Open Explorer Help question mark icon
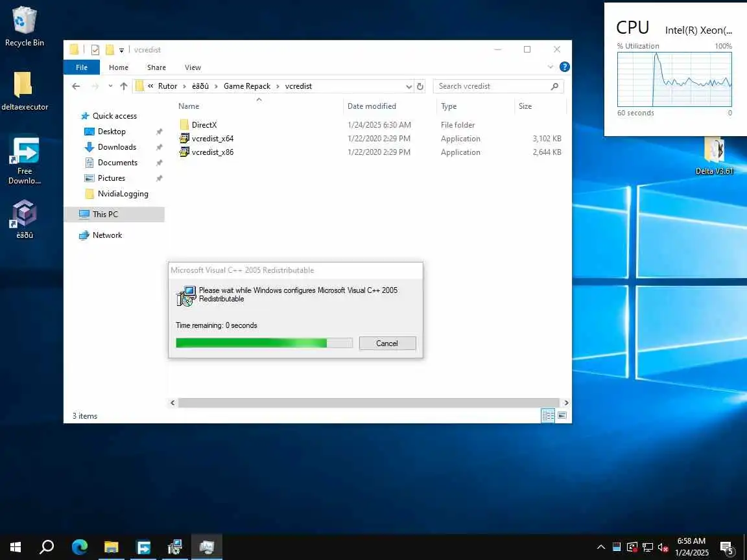This screenshot has width=747, height=560. [x=565, y=67]
